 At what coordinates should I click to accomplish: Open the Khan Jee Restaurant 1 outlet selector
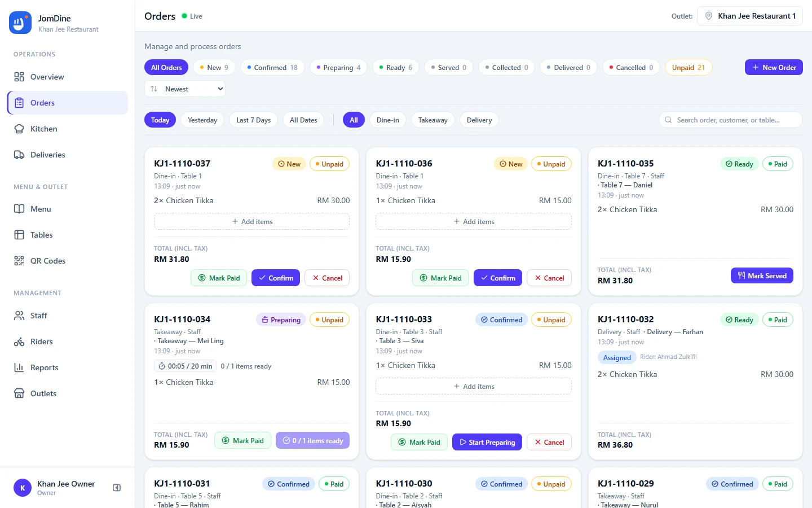point(749,16)
